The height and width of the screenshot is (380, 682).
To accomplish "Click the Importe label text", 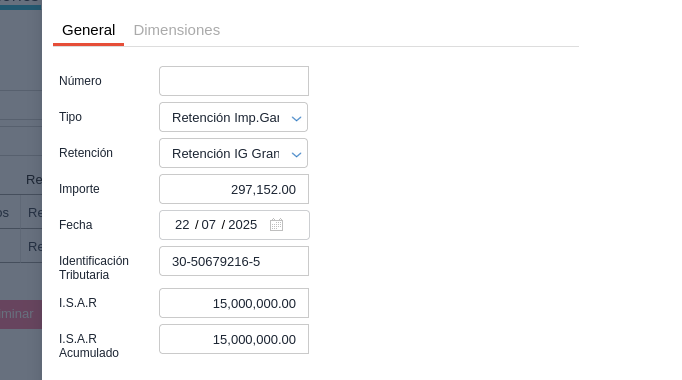I will click(79, 189).
